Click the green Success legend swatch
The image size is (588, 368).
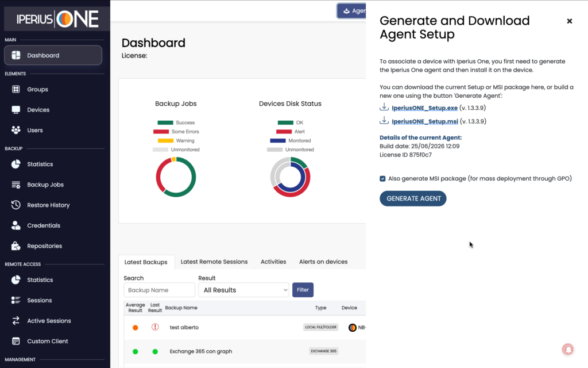165,122
